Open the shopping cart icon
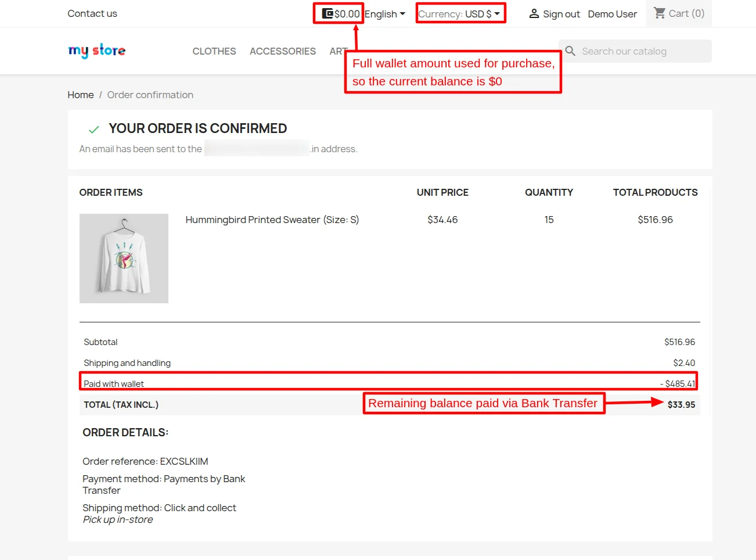Viewport: 756px width, 560px height. point(660,13)
